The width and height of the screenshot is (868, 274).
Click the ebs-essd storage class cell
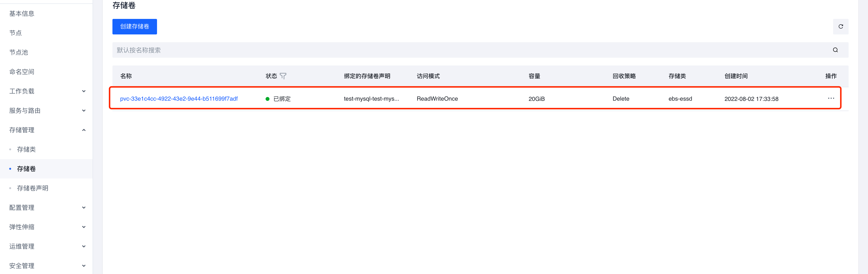coord(680,99)
